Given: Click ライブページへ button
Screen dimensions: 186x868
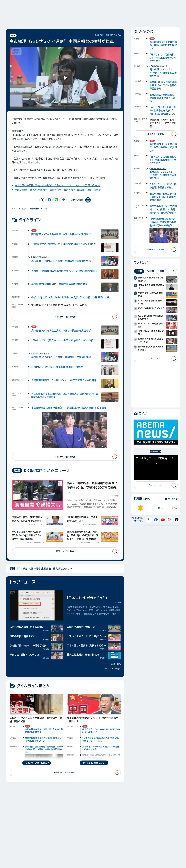Looking at the screenshot, I should 155,485.
